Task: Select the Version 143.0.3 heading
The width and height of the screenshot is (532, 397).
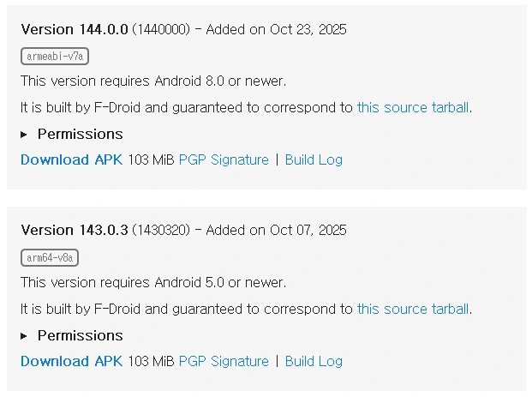Action: (75, 231)
